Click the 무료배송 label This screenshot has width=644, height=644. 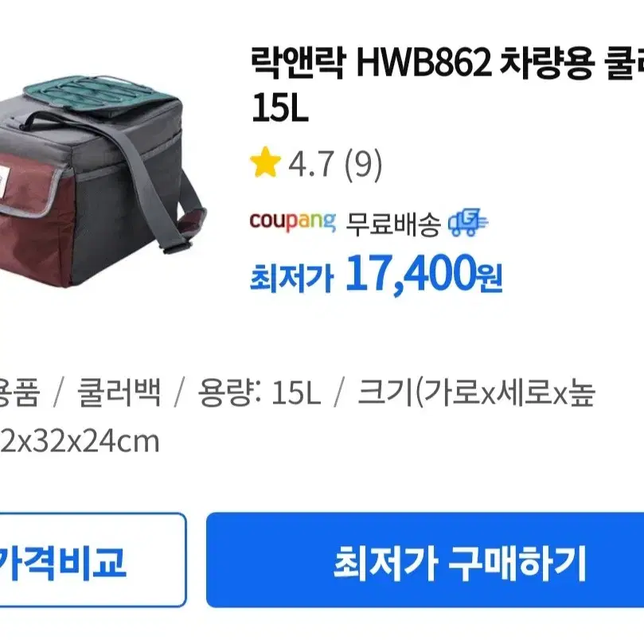pos(393,224)
